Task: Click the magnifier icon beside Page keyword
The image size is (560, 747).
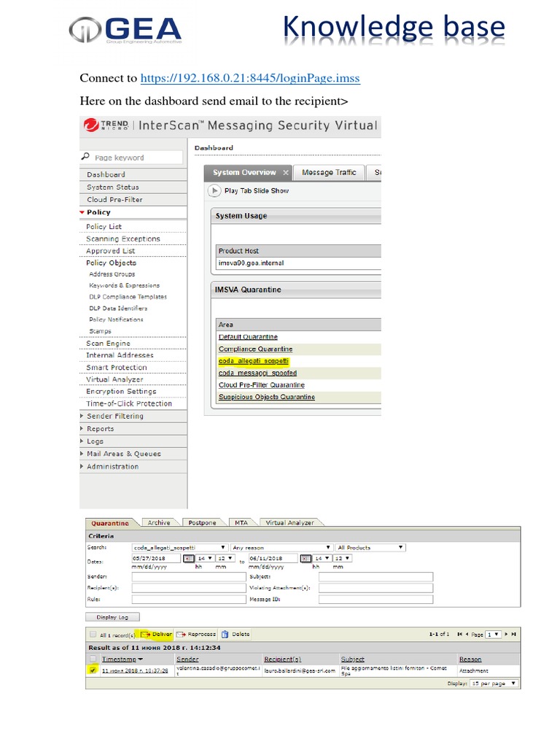Action: (x=86, y=156)
